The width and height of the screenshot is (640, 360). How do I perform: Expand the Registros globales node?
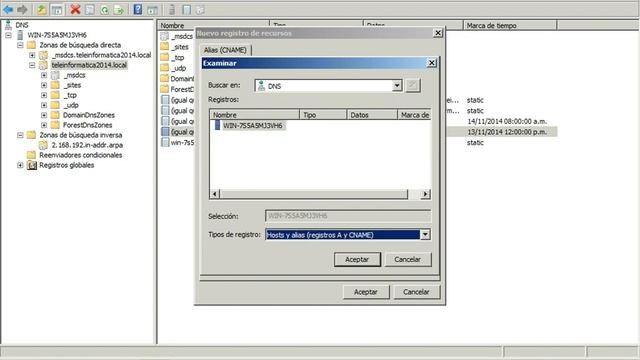click(20, 165)
